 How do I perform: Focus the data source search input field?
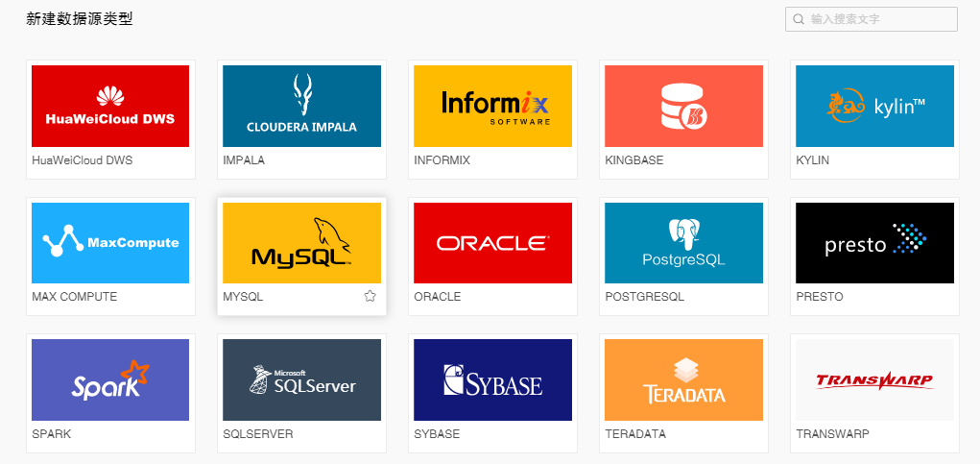[x=872, y=19]
